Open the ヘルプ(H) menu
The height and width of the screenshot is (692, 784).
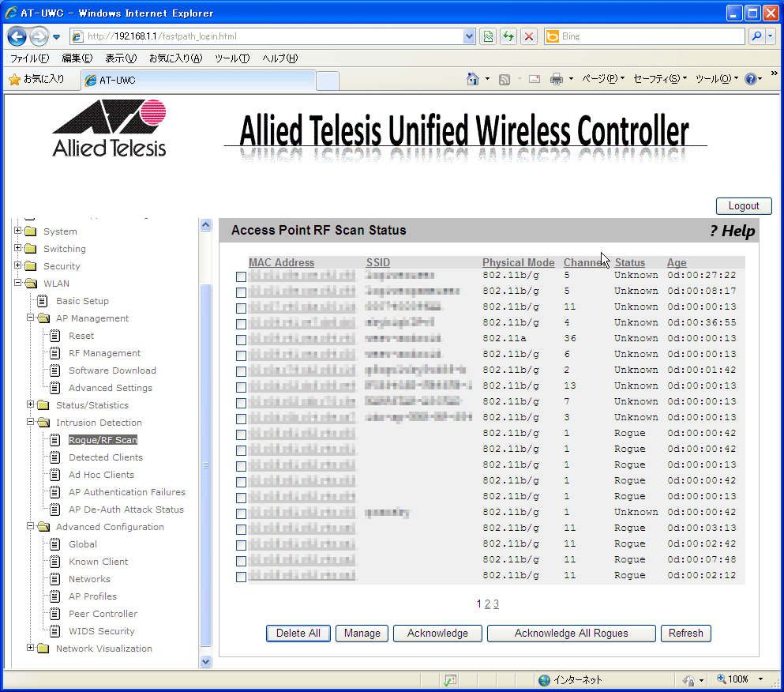280,58
